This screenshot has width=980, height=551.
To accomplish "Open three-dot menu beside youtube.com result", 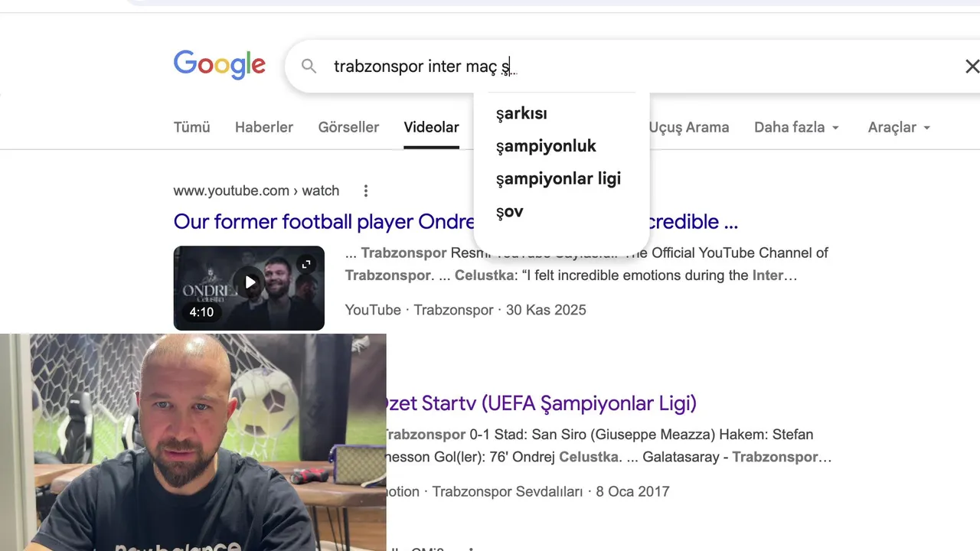I will 366,191.
